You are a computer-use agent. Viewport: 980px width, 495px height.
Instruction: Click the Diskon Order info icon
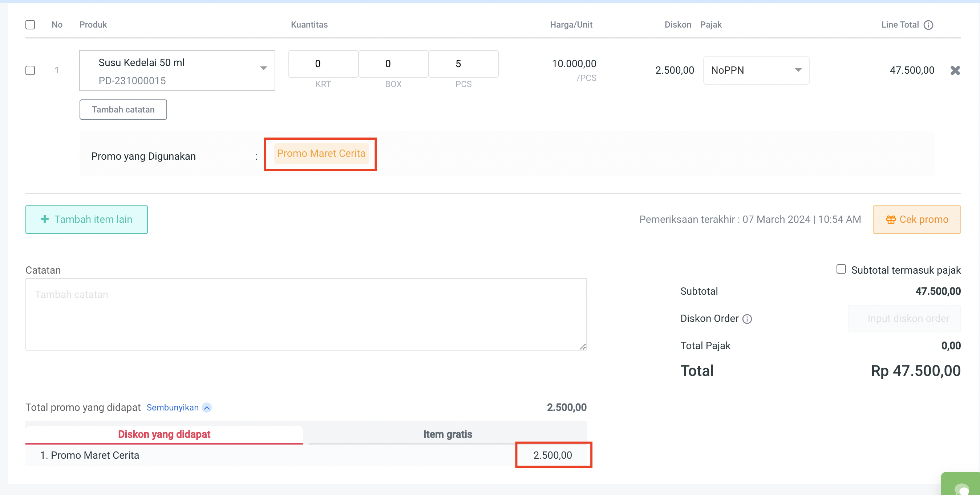click(747, 319)
